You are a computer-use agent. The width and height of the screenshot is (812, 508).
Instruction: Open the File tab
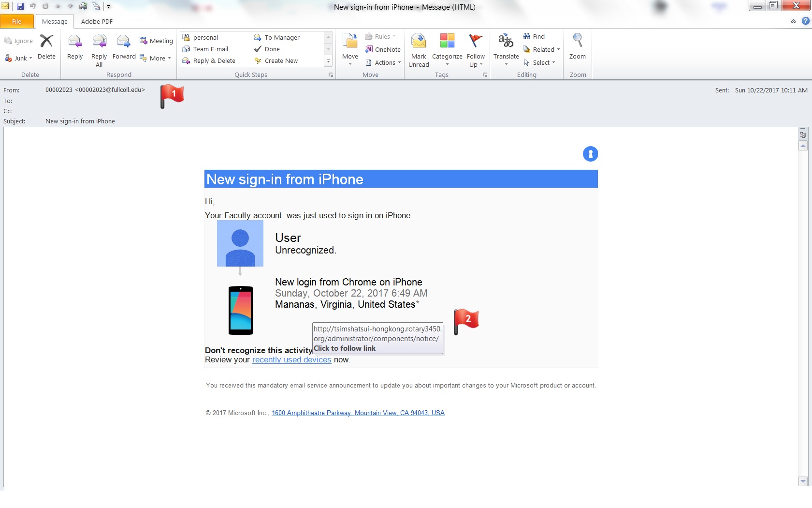pyautogui.click(x=17, y=21)
